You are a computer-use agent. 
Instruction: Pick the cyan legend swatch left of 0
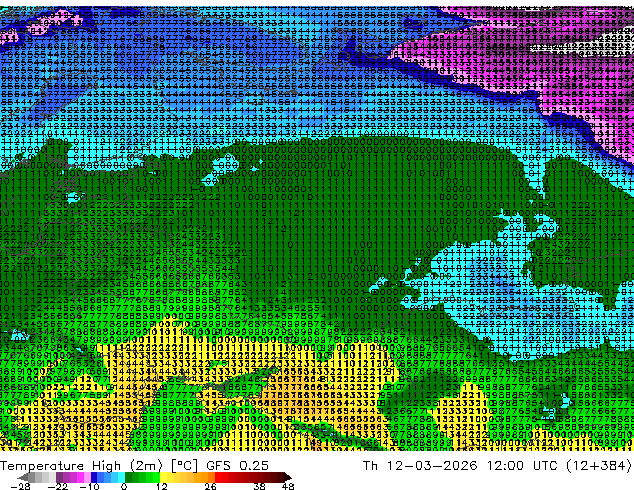122,477
